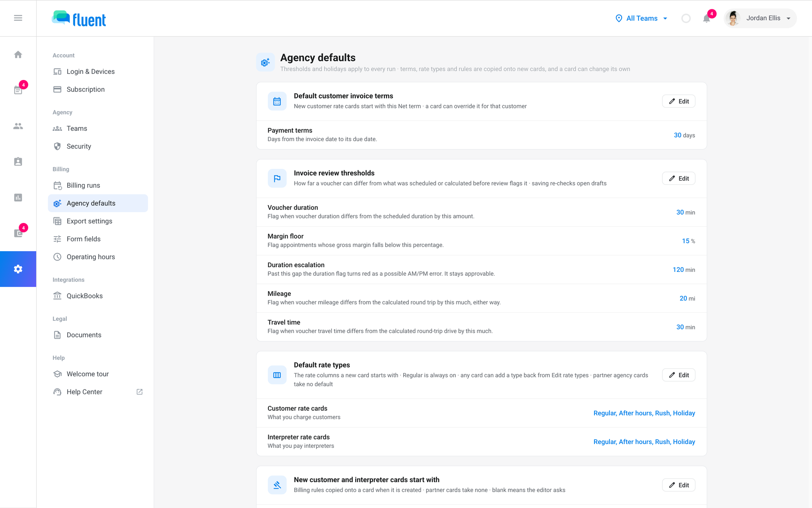Click Interpreter rate cards rate types value

[x=644, y=442]
